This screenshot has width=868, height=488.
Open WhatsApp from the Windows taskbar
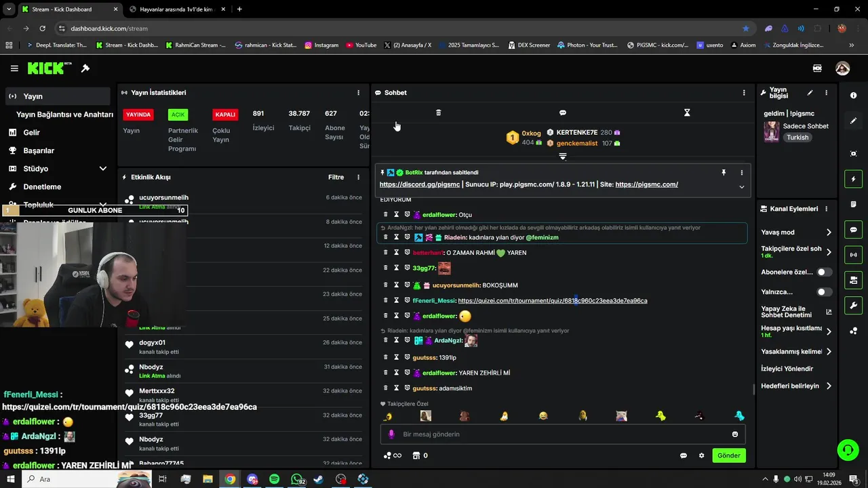[x=297, y=479]
